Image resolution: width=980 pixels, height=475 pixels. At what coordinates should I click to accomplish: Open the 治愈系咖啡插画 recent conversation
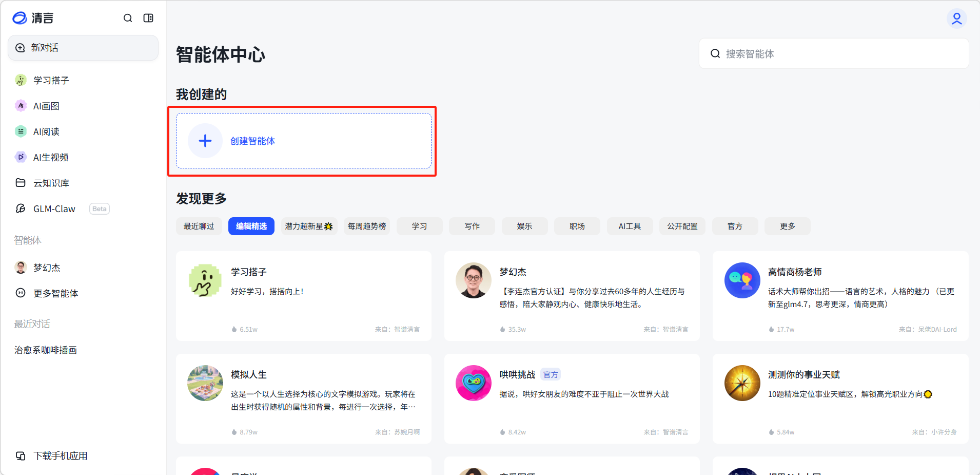[x=46, y=350]
